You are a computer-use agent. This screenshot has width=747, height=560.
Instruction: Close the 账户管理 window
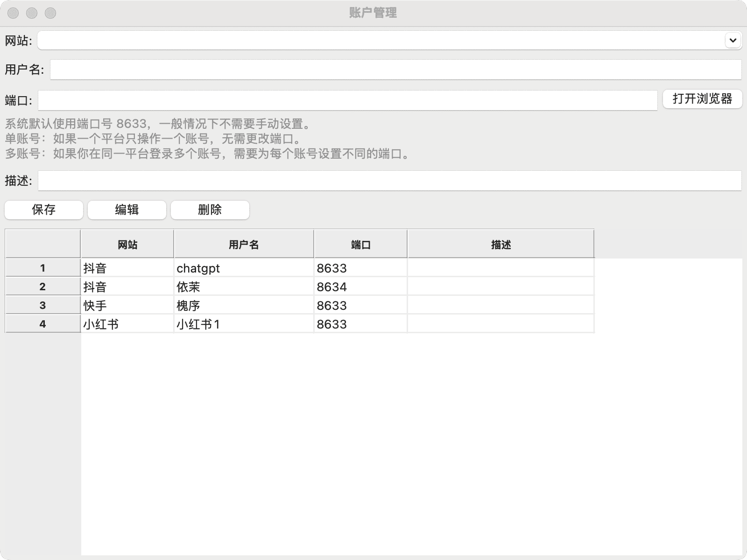tap(13, 13)
